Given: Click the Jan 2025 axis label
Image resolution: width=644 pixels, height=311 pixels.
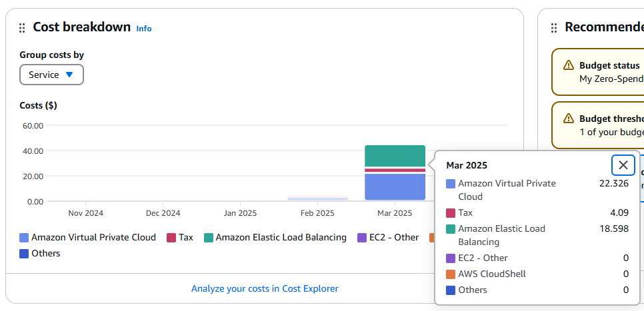Looking at the screenshot, I should tap(240, 213).
